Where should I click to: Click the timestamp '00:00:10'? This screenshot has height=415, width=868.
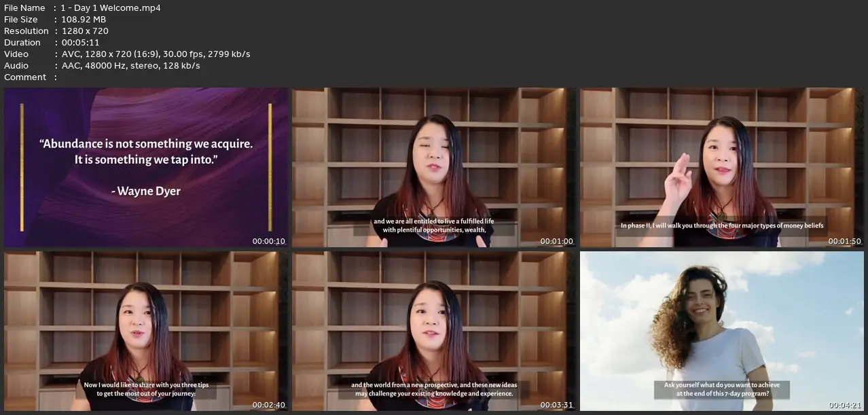pyautogui.click(x=269, y=242)
